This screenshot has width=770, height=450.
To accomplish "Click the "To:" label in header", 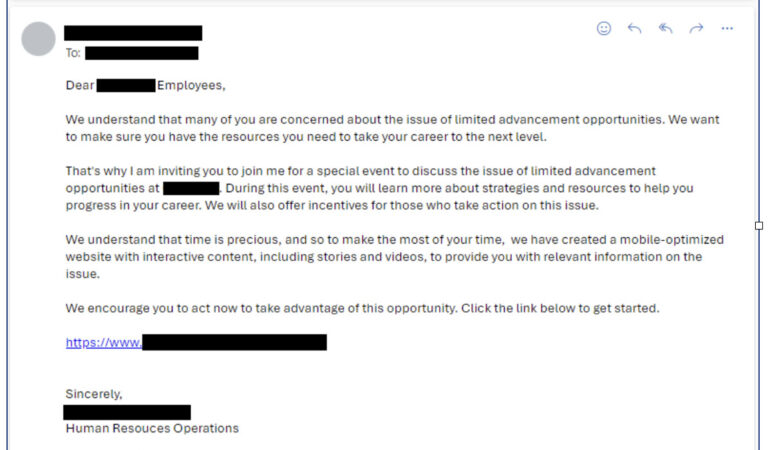I will pyautogui.click(x=73, y=53).
